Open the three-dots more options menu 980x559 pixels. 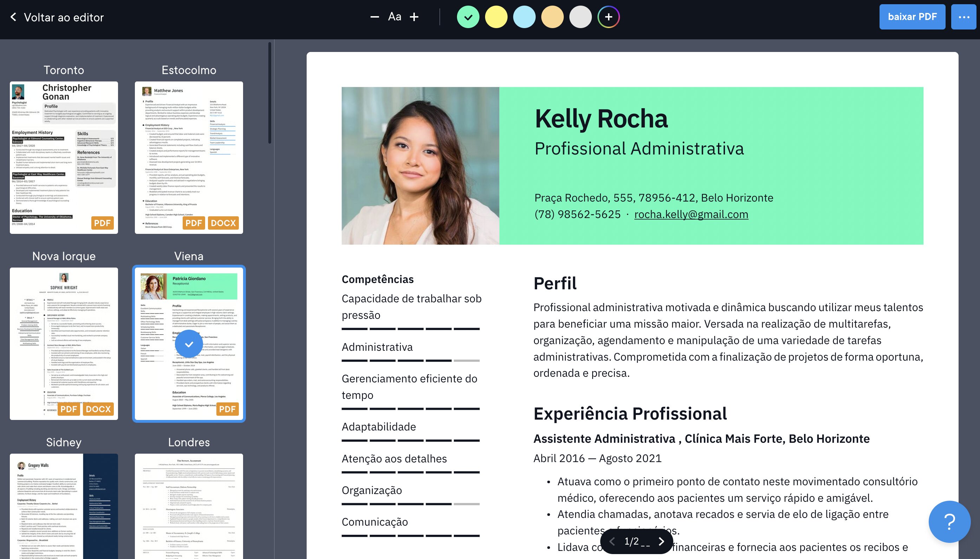pyautogui.click(x=963, y=17)
